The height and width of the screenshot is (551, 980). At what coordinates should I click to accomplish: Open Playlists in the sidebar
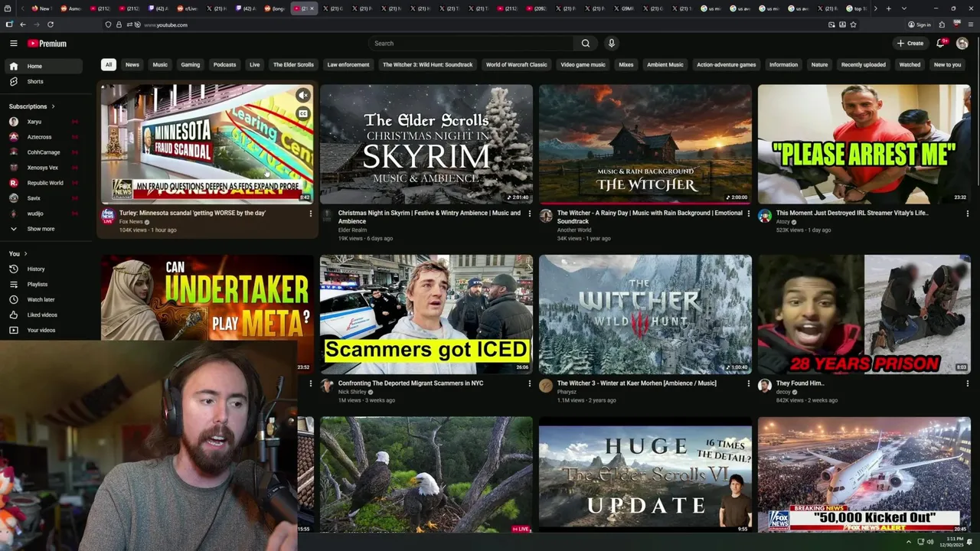[x=44, y=285]
